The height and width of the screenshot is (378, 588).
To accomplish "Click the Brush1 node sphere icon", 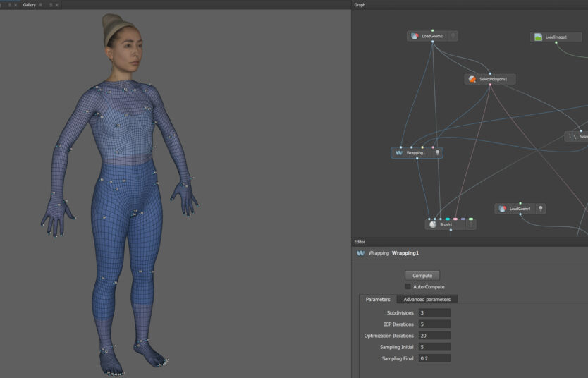I will [x=433, y=224].
